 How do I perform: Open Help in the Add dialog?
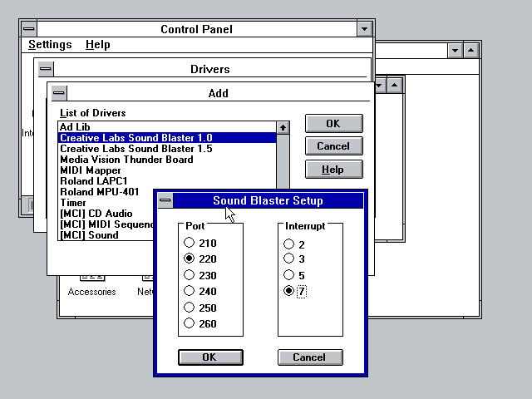point(334,170)
